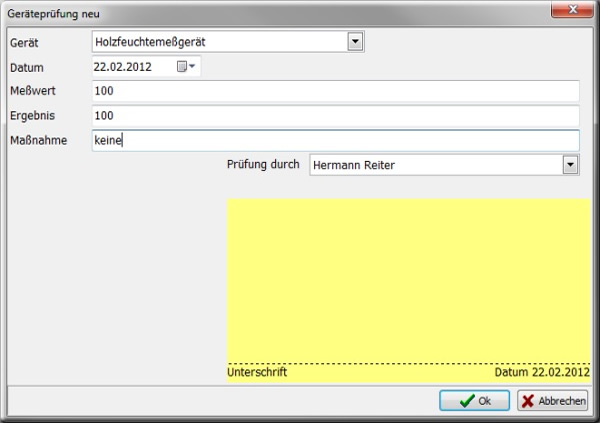Select the Holzfeuchtemeßgerät combo box field
Viewport: 600px width, 423px height.
228,42
